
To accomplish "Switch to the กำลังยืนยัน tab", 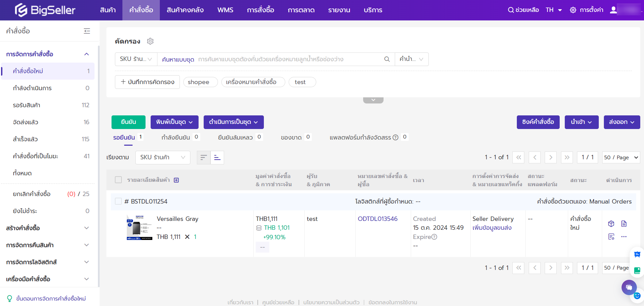I will tap(175, 138).
